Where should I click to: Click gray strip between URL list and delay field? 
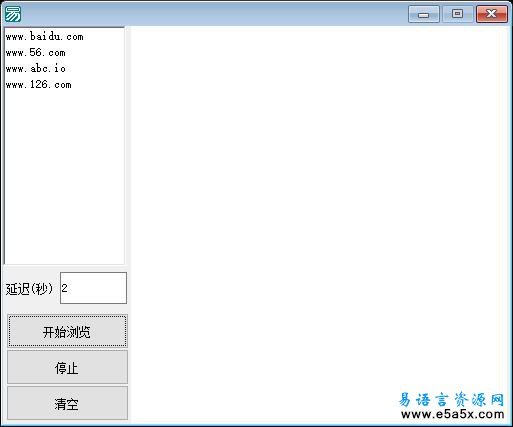[65, 268]
